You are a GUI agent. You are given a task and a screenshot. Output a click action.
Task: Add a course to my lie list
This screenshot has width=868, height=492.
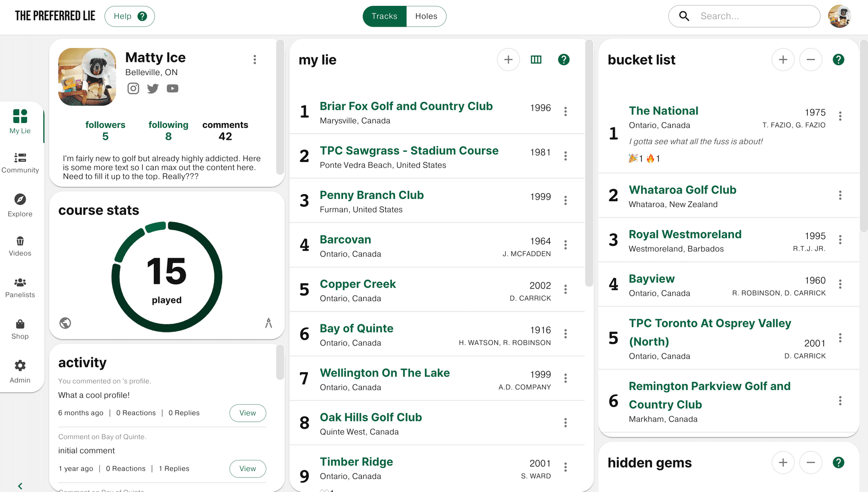pos(508,60)
